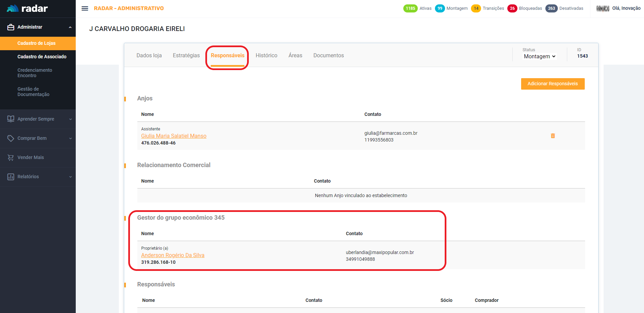Image resolution: width=644 pixels, height=313 pixels.
Task: Go to the Documentos tab
Action: 328,56
